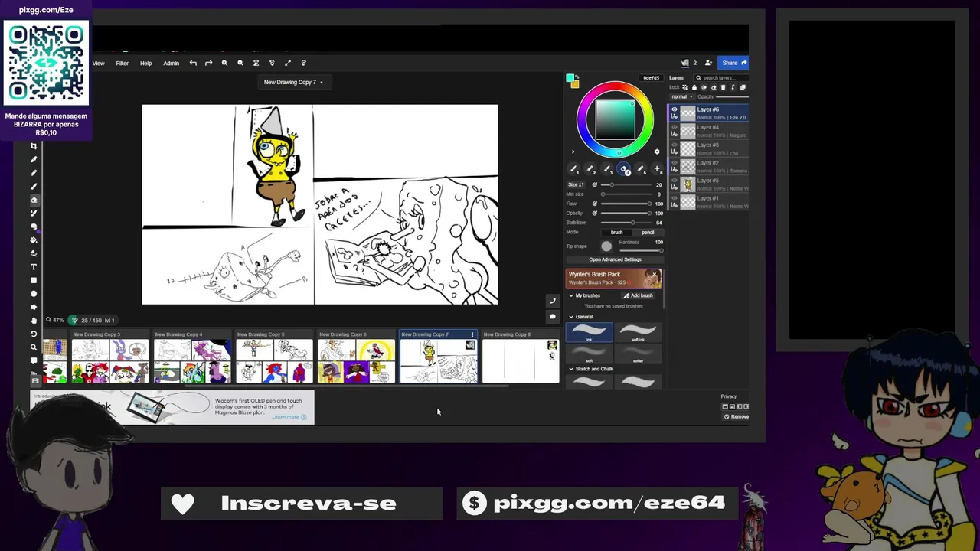This screenshot has width=980, height=551.
Task: Click the primary cyan color swatch
Action: tap(570, 77)
